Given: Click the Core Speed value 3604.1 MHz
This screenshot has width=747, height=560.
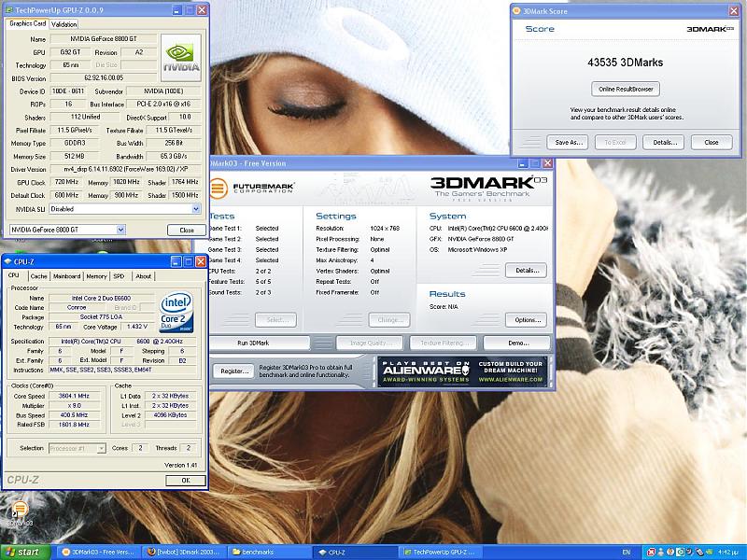Looking at the screenshot, I should coord(75,396).
